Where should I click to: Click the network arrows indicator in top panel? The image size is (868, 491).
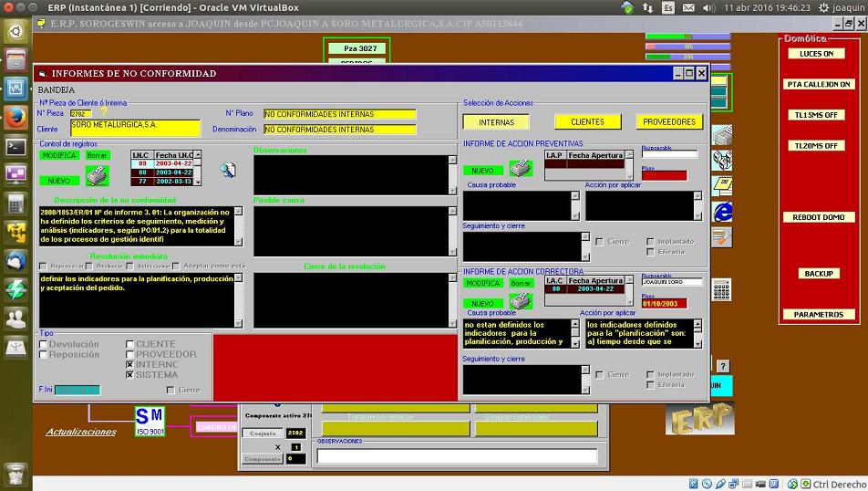click(647, 8)
